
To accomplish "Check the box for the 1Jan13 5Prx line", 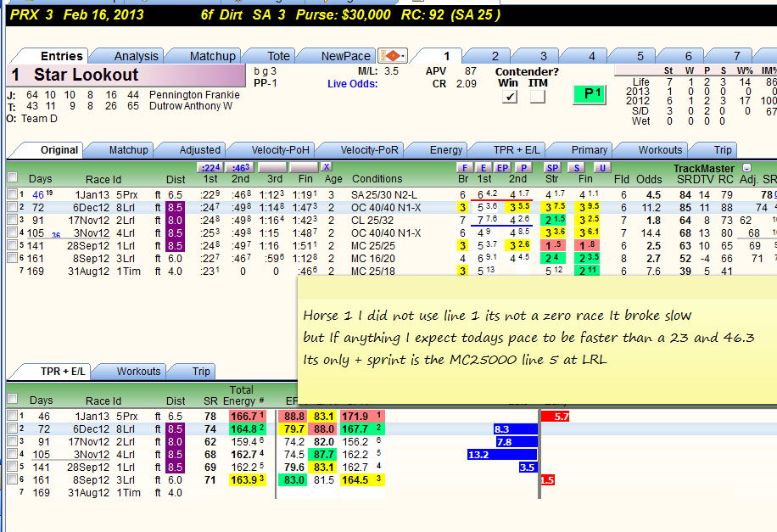I will 13,193.
